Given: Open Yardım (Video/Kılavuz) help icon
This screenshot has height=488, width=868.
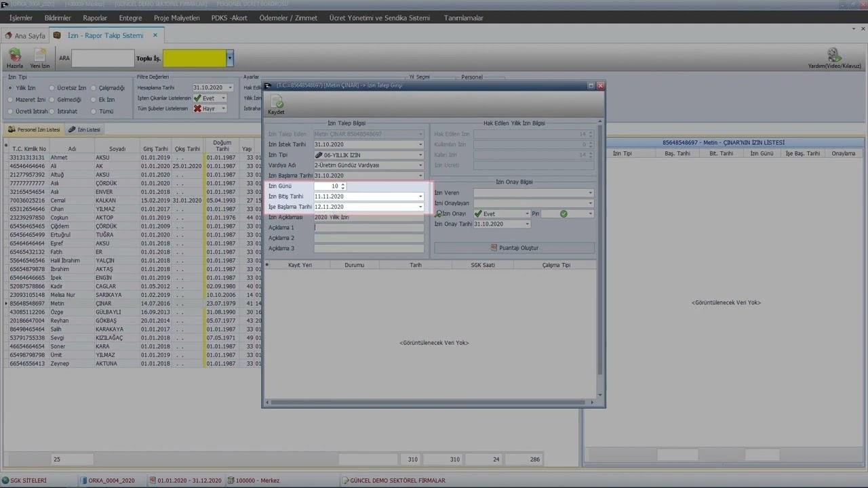Looking at the screenshot, I should (834, 58).
